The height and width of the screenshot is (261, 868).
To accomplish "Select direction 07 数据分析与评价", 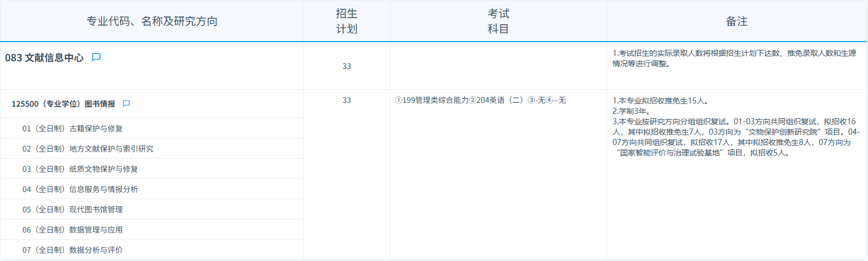I will (72, 250).
